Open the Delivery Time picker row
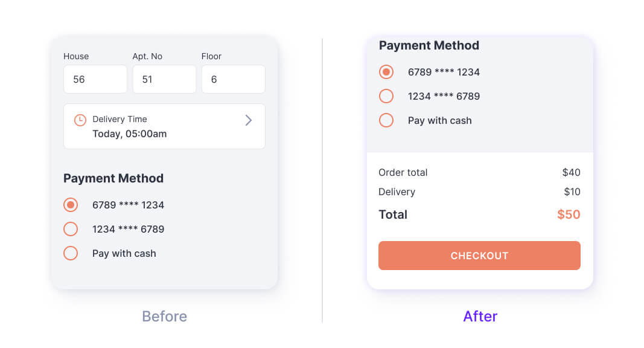The width and height of the screenshot is (644, 348). click(x=164, y=126)
